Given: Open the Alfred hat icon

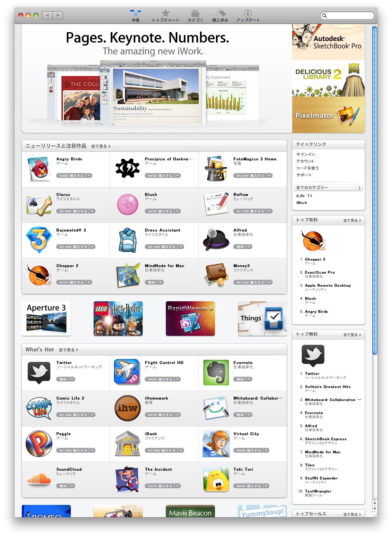Looking at the screenshot, I should (x=216, y=240).
